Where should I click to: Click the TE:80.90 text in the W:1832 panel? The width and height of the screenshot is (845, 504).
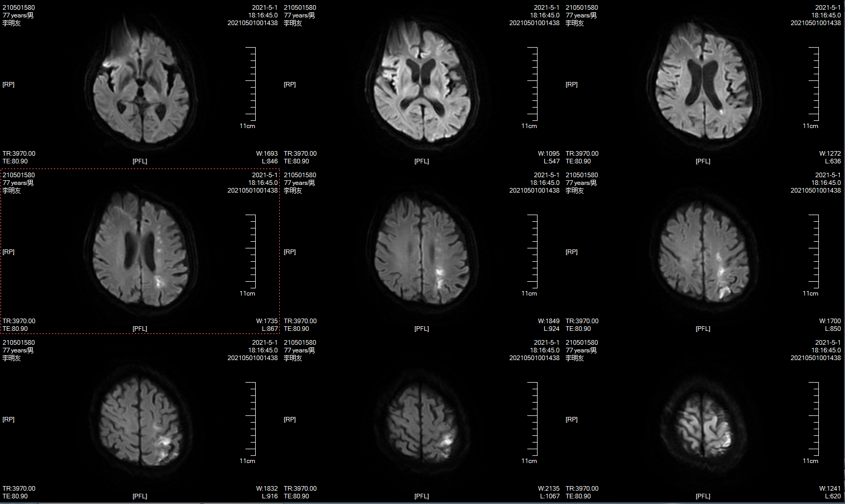tap(15, 496)
